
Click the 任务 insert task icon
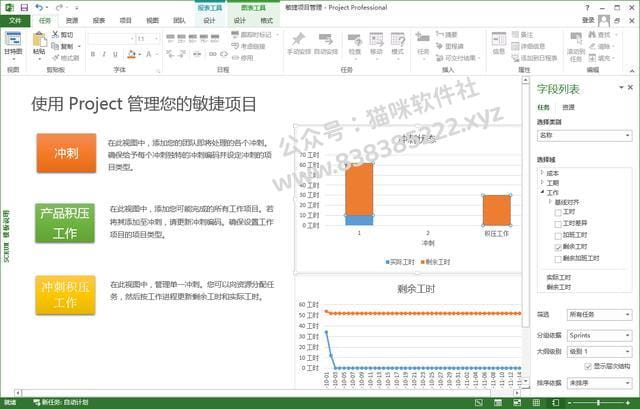(423, 39)
